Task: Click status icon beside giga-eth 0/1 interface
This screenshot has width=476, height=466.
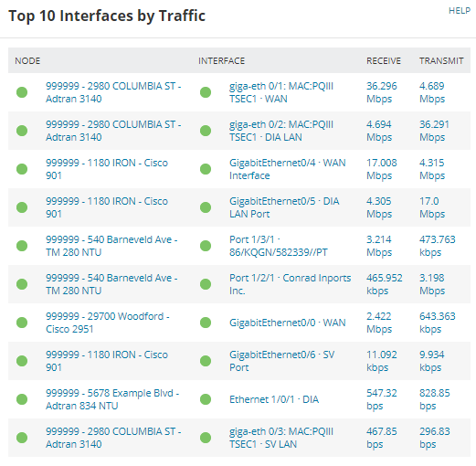Action: point(206,92)
